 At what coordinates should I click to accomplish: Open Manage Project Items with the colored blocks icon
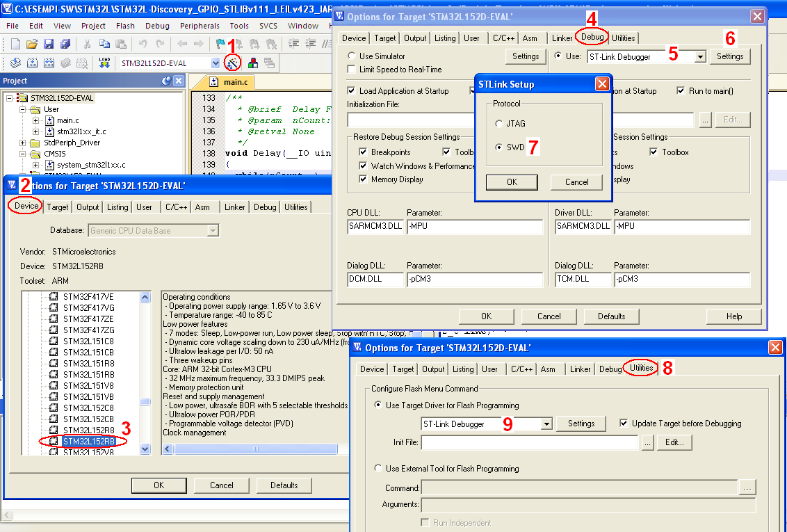pyautogui.click(x=252, y=63)
